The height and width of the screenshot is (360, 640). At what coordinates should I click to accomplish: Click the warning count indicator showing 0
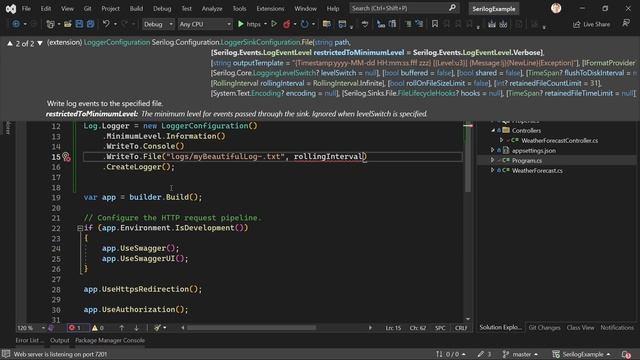point(98,328)
